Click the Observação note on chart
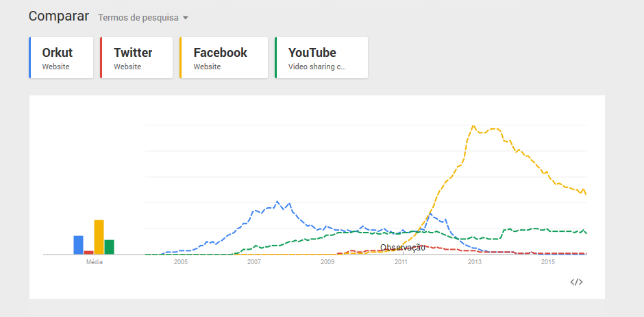 tap(403, 247)
